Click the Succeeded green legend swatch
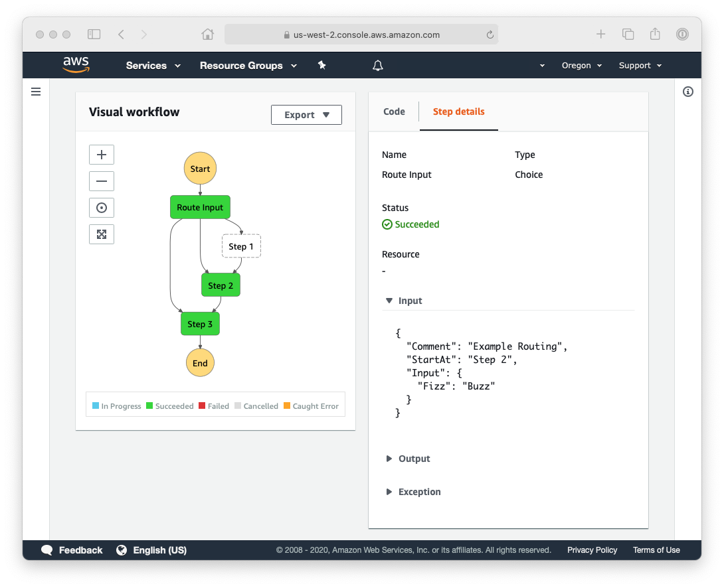Screen dimensions: 724x588 149,406
